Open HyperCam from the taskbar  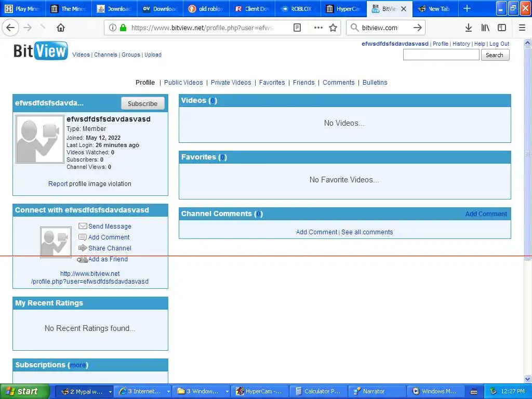260,391
